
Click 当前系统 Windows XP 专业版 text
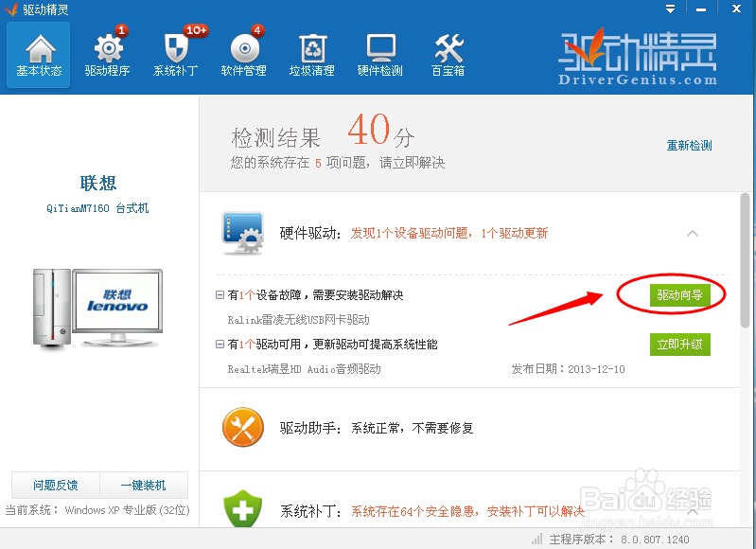coord(97,510)
